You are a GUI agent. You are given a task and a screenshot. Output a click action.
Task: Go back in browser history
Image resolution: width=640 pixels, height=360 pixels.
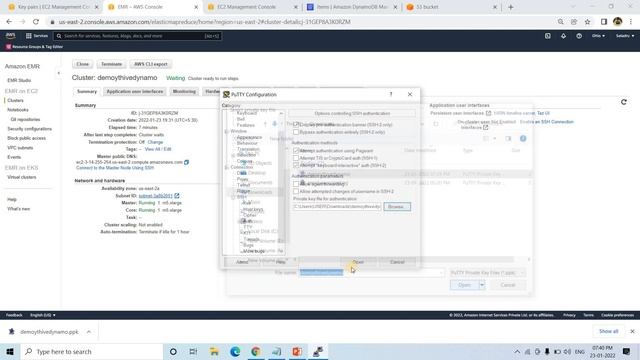click(x=9, y=22)
